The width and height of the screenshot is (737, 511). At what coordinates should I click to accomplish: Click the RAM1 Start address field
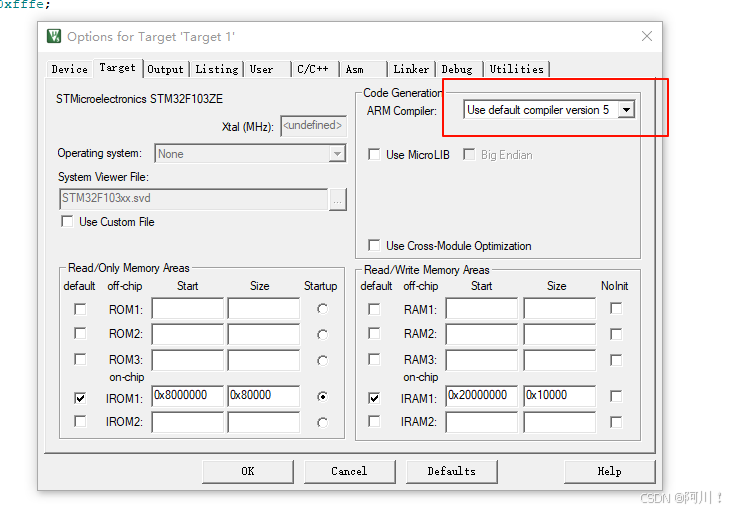coord(482,308)
